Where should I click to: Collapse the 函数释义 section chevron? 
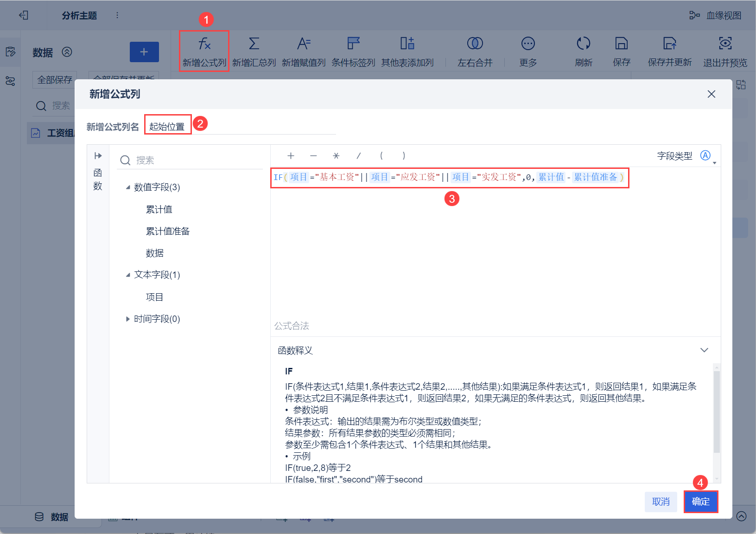(704, 350)
